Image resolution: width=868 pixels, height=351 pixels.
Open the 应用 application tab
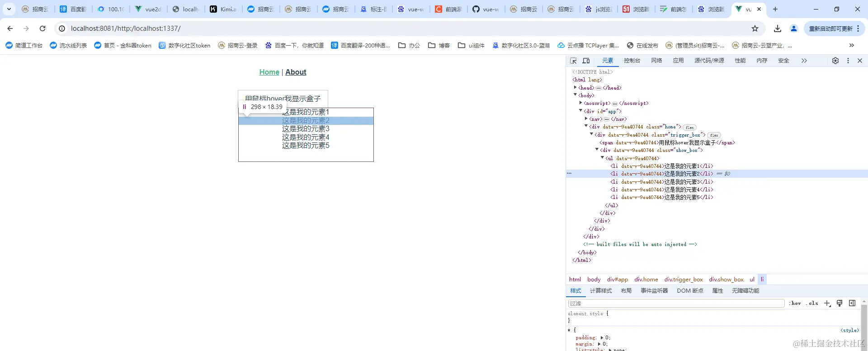click(678, 61)
